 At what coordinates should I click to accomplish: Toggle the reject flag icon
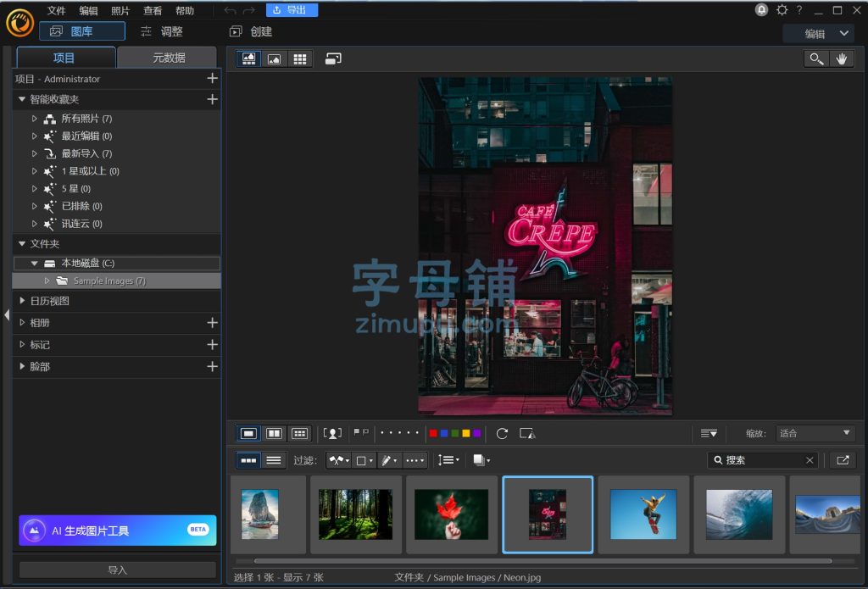click(366, 432)
